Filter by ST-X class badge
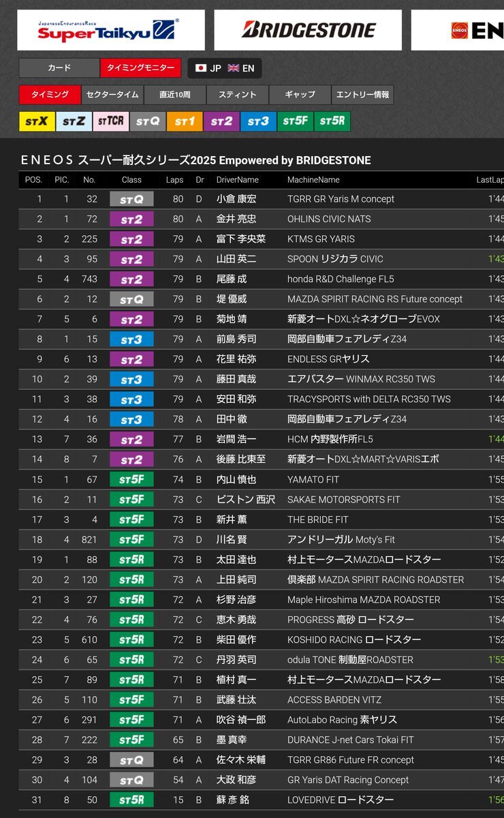Viewport: 504px width, 818px height. (x=37, y=121)
